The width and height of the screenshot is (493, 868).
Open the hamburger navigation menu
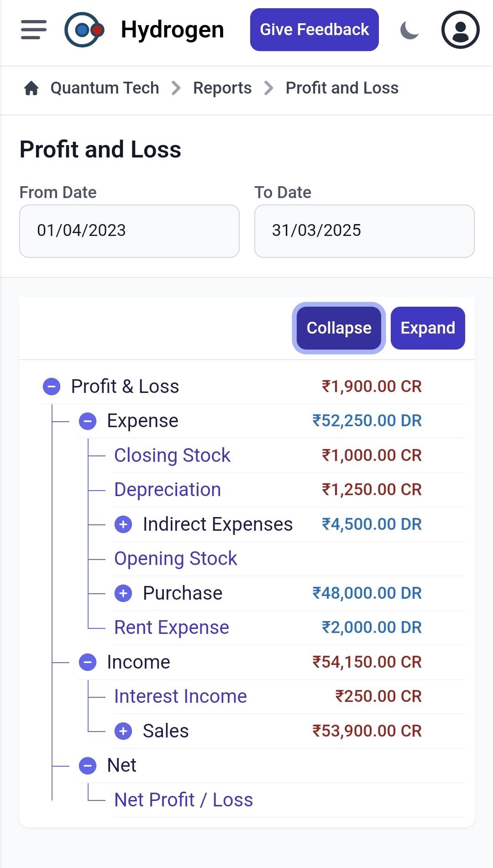pyautogui.click(x=34, y=30)
